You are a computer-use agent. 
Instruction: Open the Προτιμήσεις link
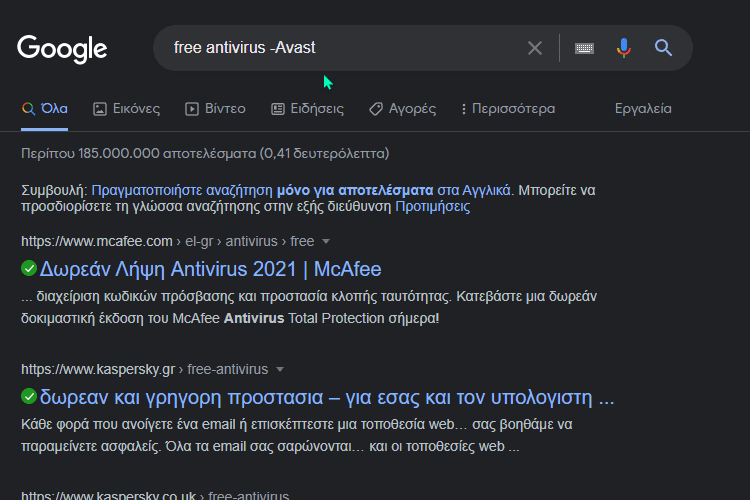coord(432,207)
